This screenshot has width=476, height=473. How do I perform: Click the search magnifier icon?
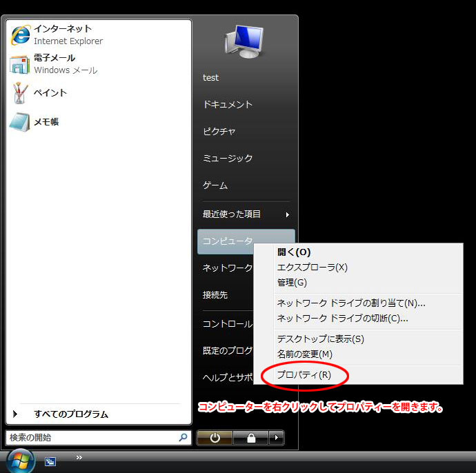point(183,437)
